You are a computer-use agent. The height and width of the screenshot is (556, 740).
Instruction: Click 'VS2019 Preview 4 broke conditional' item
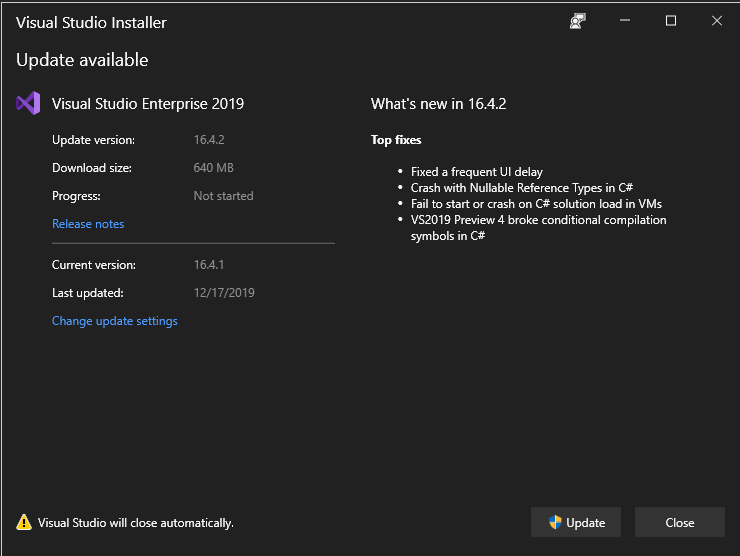pyautogui.click(x=538, y=228)
